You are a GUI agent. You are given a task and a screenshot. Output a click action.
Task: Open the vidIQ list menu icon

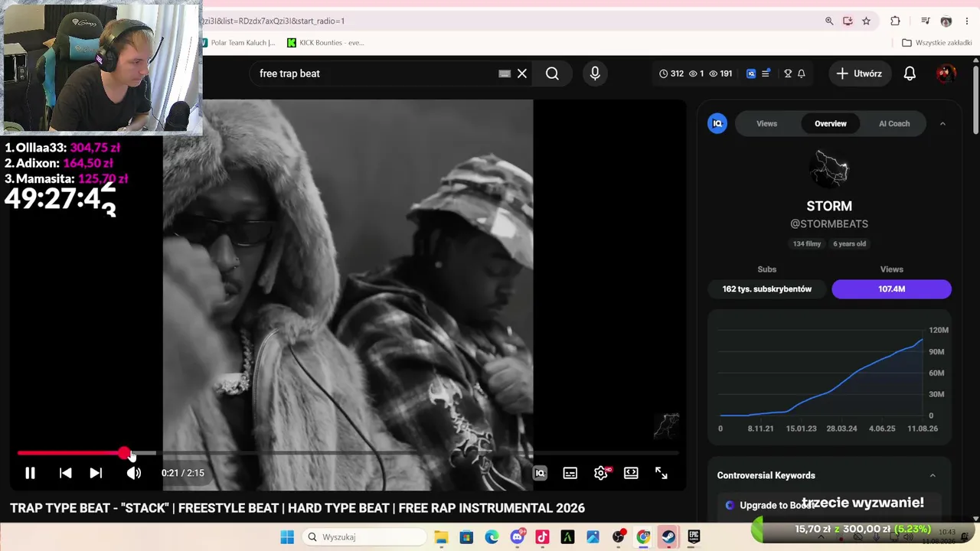pyautogui.click(x=766, y=73)
